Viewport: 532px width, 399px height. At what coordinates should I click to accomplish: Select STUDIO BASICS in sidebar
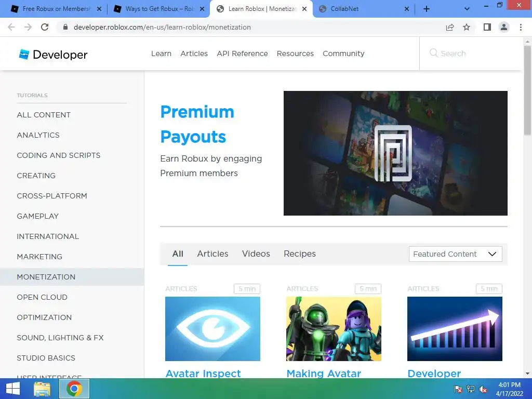pyautogui.click(x=46, y=358)
